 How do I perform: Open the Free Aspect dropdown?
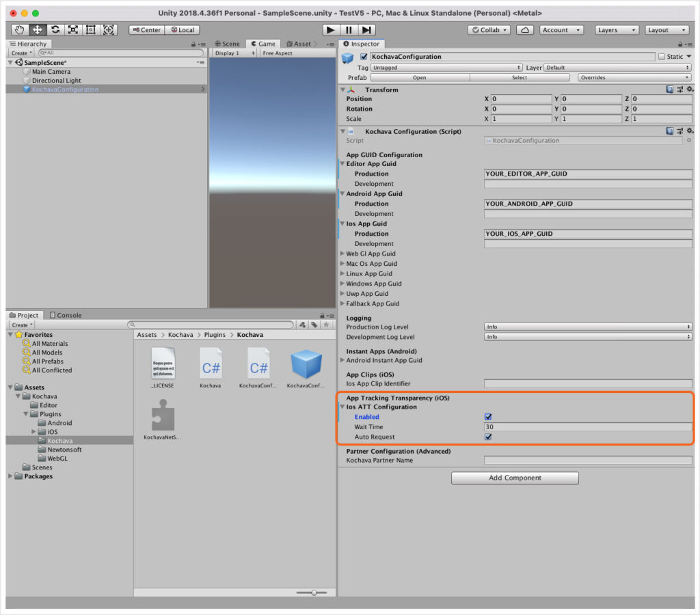[x=278, y=53]
